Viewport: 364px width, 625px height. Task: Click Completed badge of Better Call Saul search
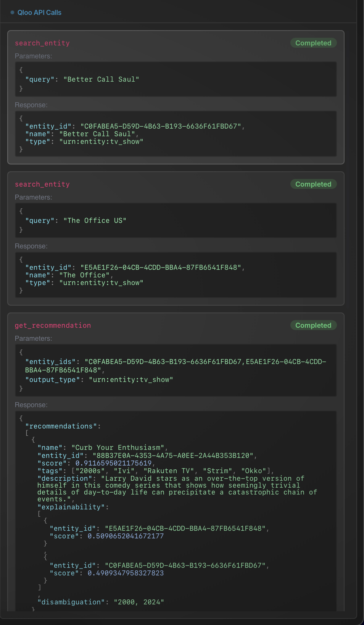tap(313, 43)
